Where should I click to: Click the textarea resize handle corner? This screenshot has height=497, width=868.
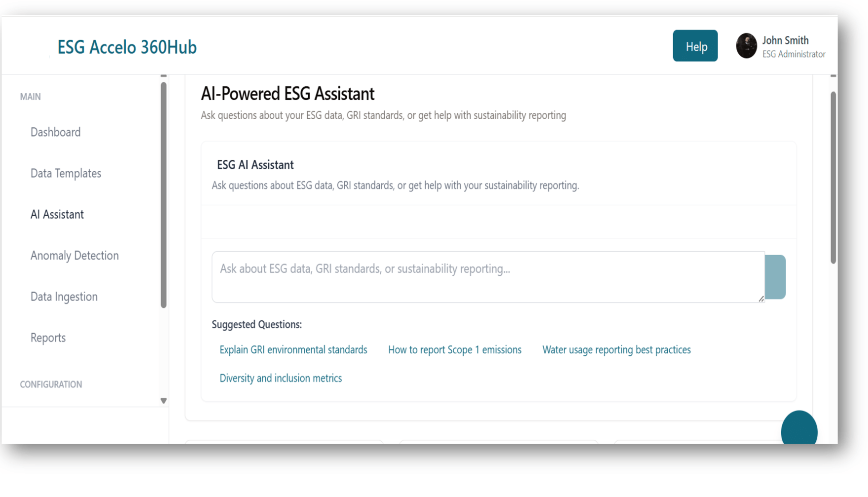(761, 299)
